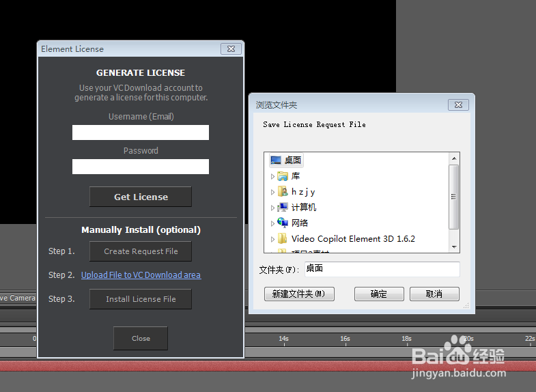
Task: Click the 18s timeline marker
Action: pyautogui.click(x=406, y=339)
